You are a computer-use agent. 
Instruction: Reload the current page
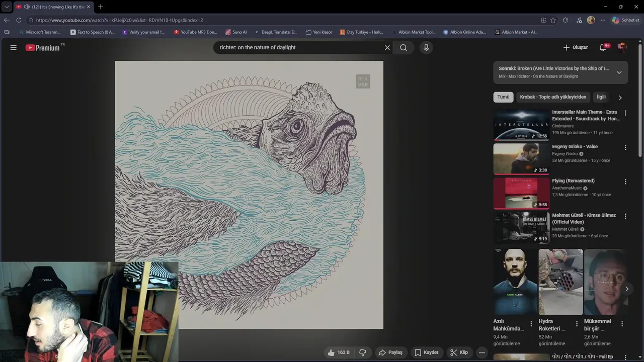[19, 20]
